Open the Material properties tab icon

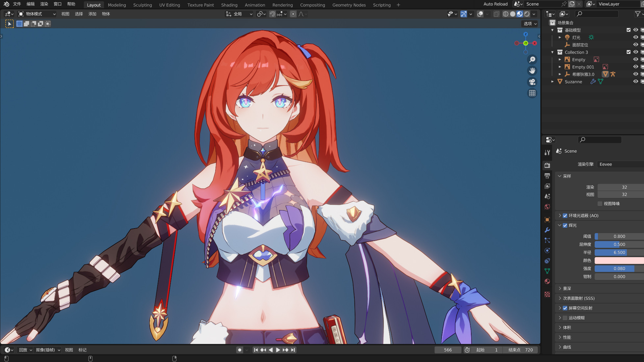click(547, 281)
